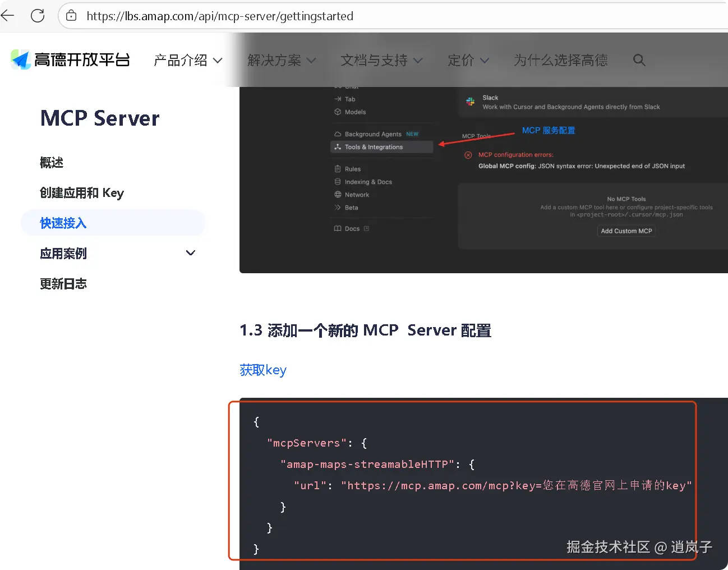Click the url line in JSON code
This screenshot has width=728, height=570.
pos(492,485)
